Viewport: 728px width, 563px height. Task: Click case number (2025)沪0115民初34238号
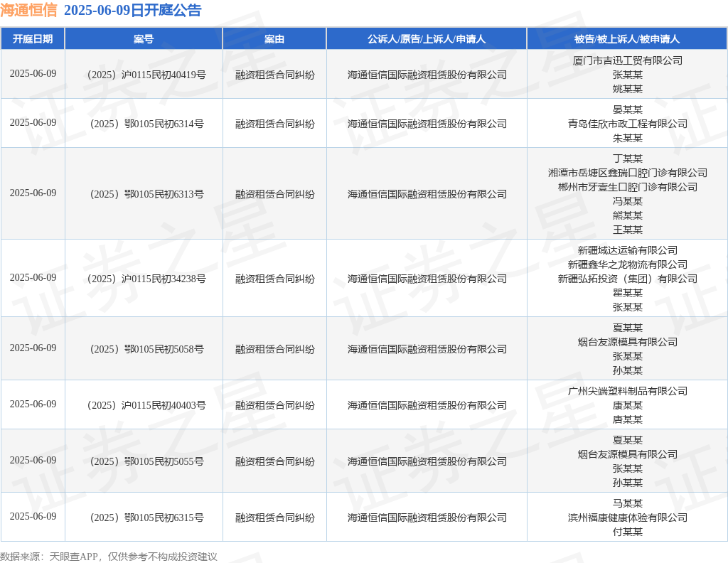click(146, 279)
